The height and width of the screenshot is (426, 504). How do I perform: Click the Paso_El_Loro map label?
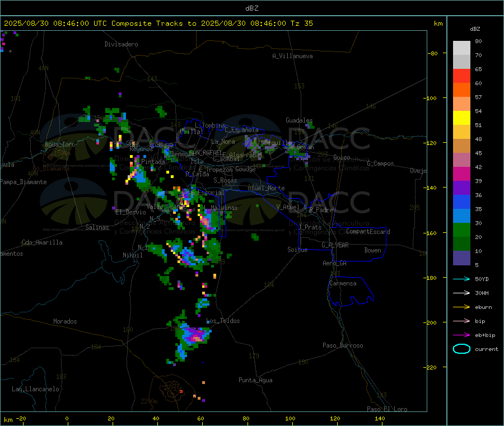(x=387, y=409)
